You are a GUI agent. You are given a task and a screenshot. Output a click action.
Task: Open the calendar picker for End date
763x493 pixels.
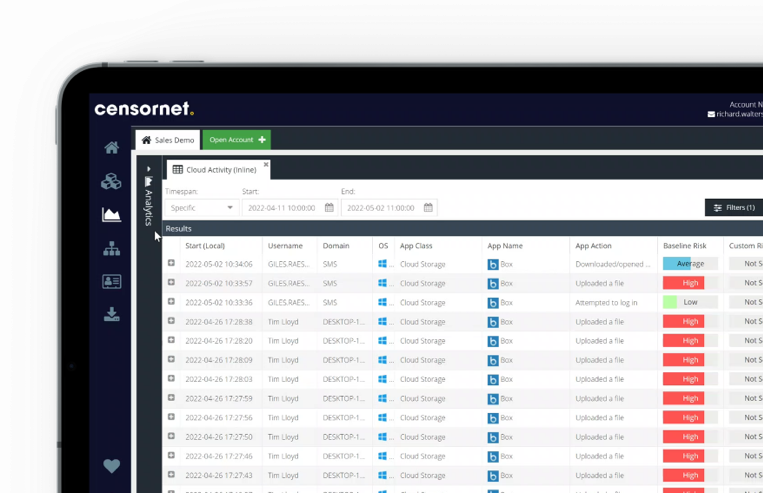(x=428, y=208)
